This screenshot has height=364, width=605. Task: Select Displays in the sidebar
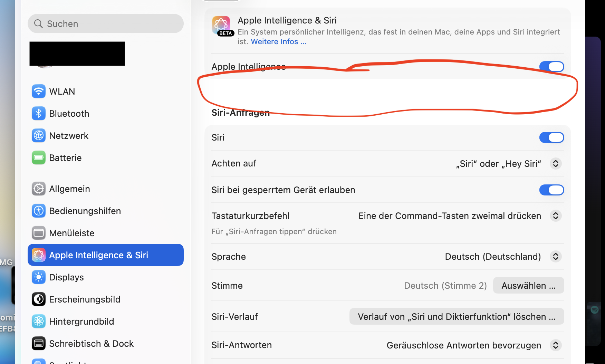tap(66, 277)
